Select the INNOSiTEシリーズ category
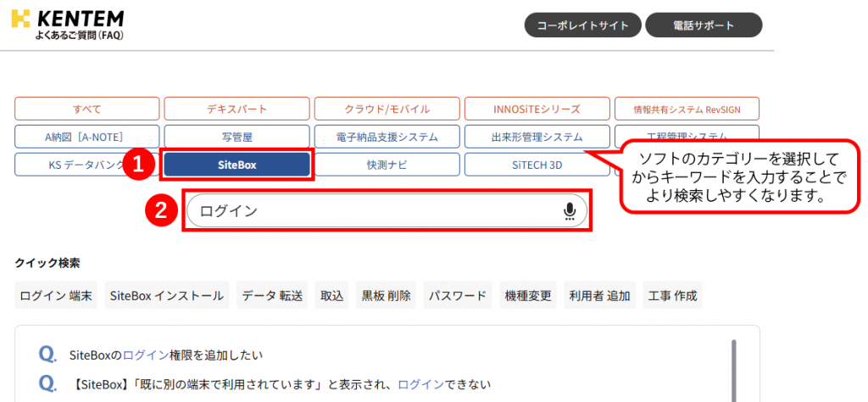 [537, 109]
